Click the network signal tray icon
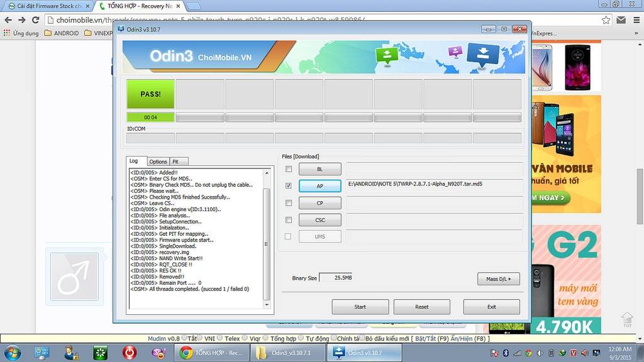The width and height of the screenshot is (644, 362). click(518, 353)
